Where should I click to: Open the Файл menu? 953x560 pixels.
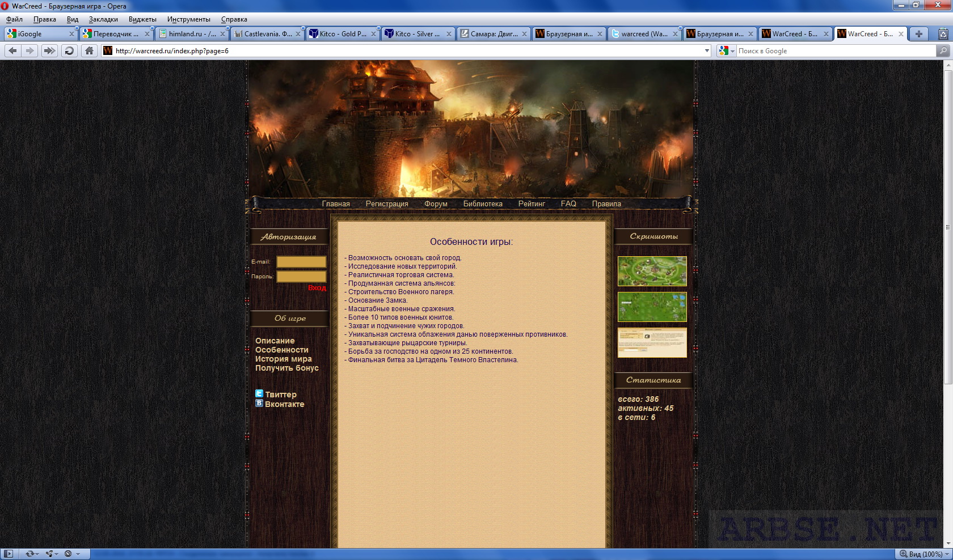pos(14,19)
